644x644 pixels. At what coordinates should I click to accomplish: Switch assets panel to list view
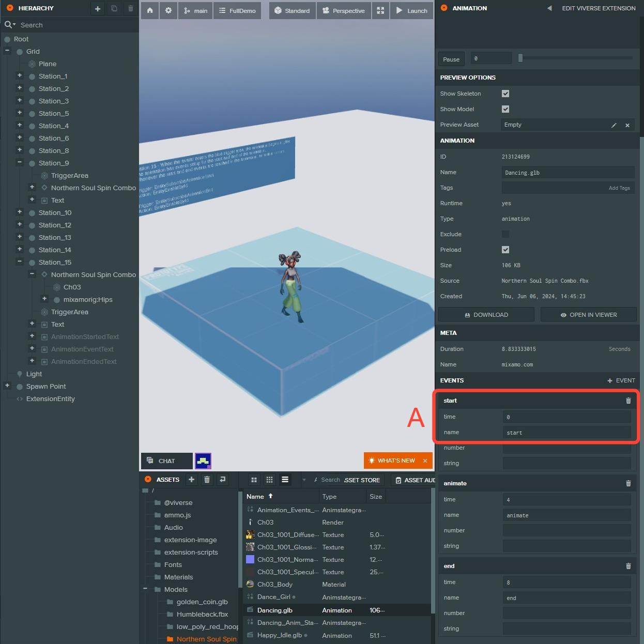[285, 480]
